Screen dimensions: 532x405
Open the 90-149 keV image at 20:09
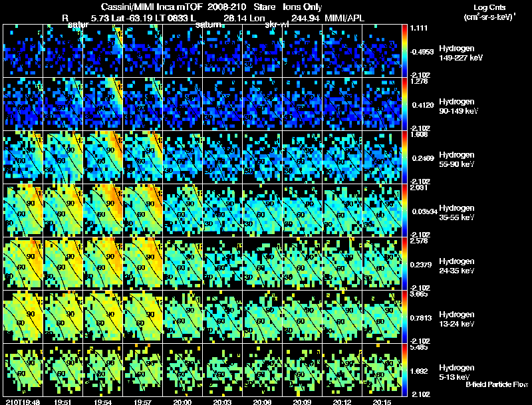(x=303, y=104)
